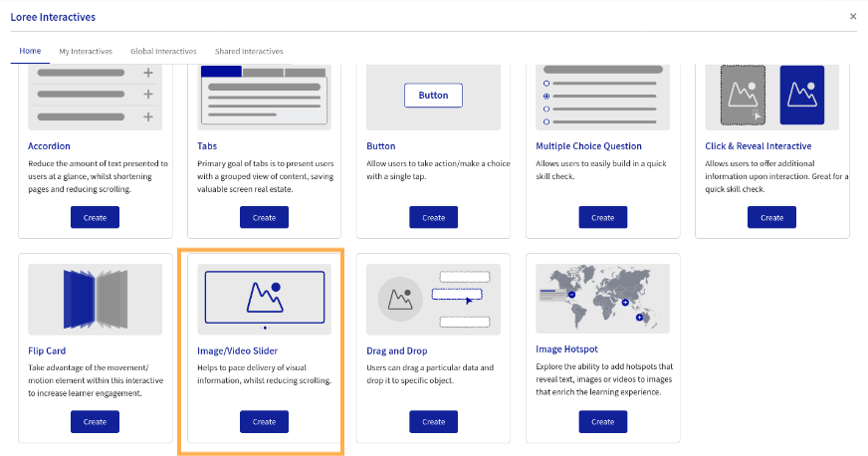Open the Multiple Choice Question title
The height and width of the screenshot is (456, 868).
(588, 146)
